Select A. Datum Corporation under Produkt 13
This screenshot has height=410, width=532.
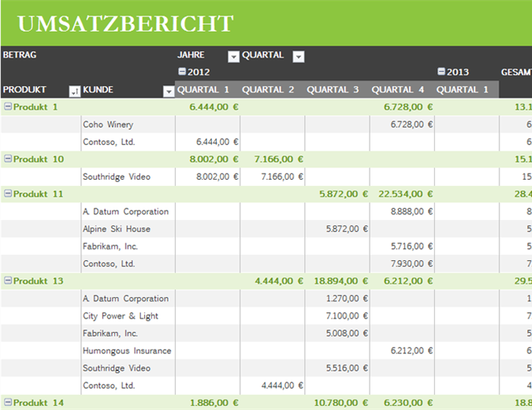point(128,298)
